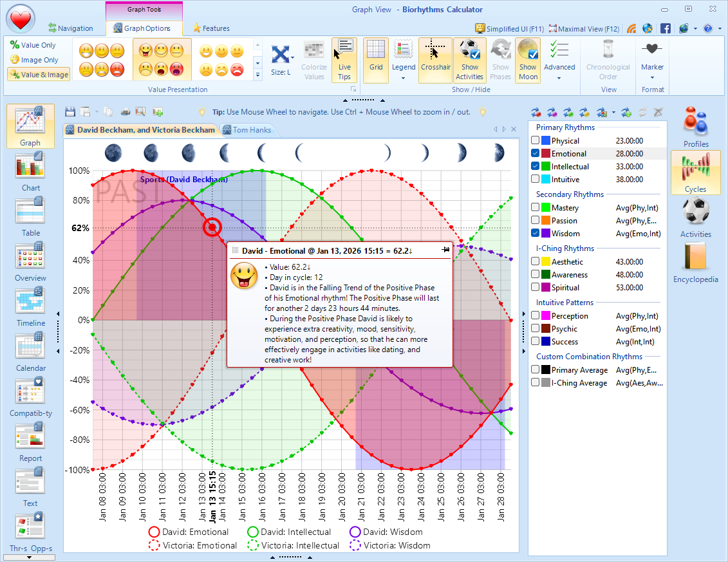Image resolution: width=728 pixels, height=562 pixels.
Task: Click the Save diskette icon above graph
Action: (x=70, y=111)
